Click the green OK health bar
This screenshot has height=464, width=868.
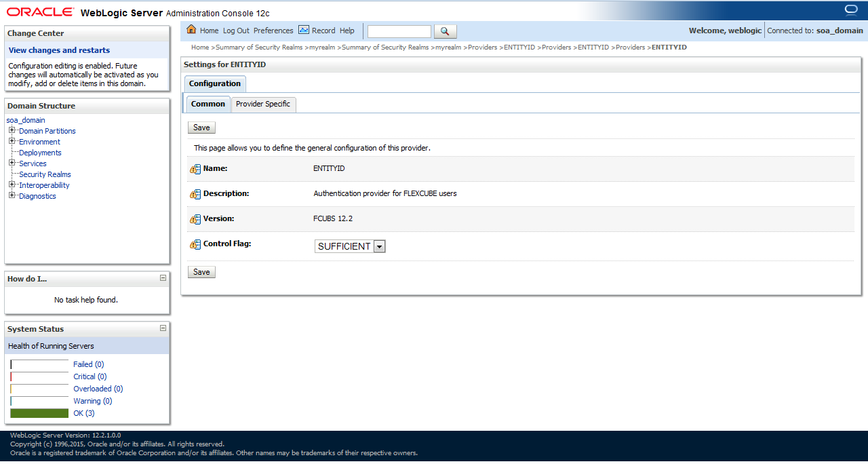click(39, 413)
